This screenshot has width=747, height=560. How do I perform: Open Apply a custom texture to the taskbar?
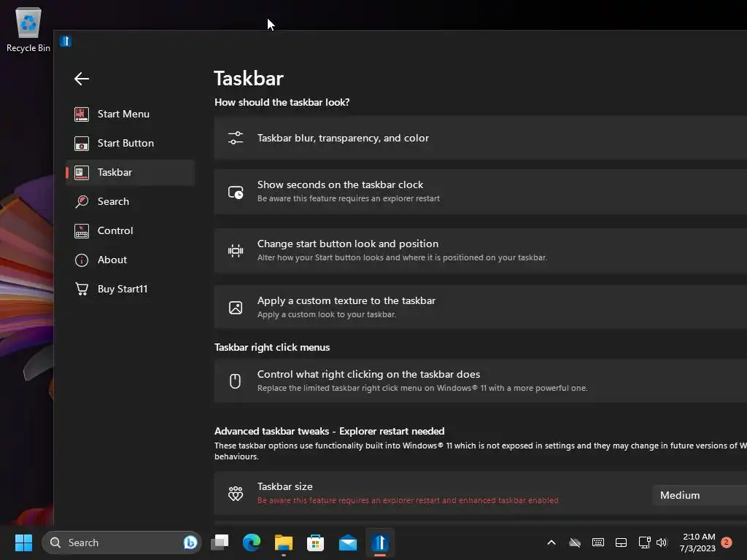[481, 307]
